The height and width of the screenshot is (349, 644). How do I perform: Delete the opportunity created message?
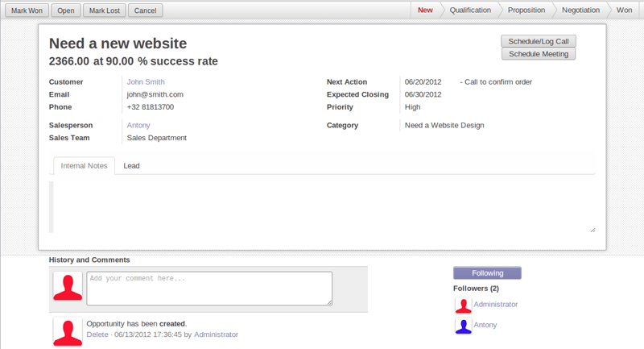(x=97, y=334)
